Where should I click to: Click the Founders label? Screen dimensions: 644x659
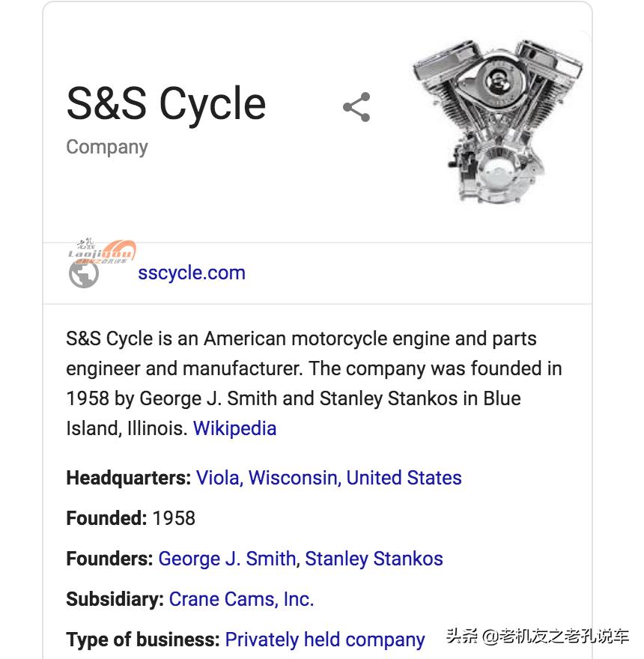(x=109, y=559)
